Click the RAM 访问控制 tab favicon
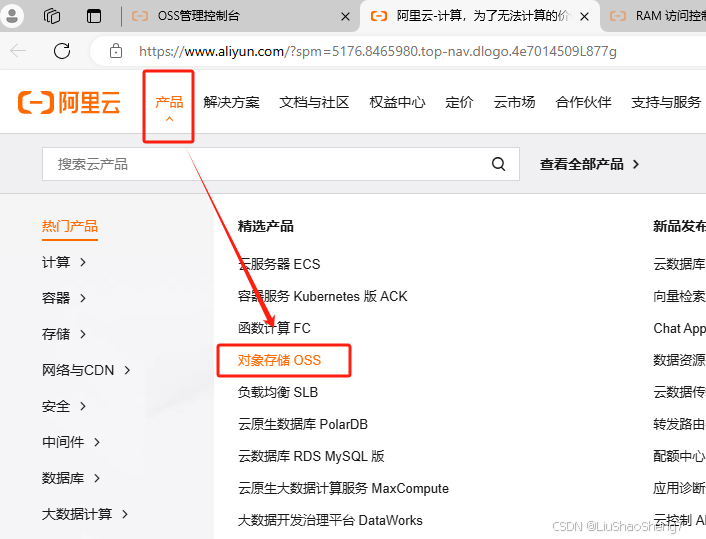This screenshot has width=706, height=539. tap(618, 16)
